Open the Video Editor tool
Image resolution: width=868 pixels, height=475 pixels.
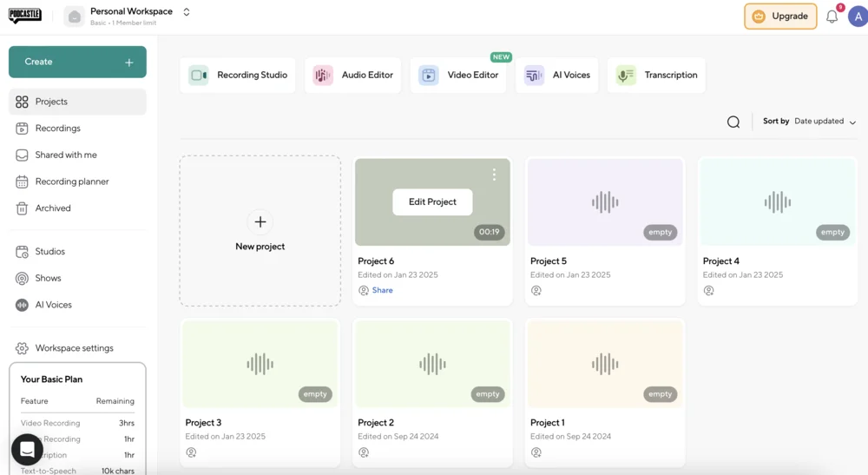pyautogui.click(x=459, y=76)
